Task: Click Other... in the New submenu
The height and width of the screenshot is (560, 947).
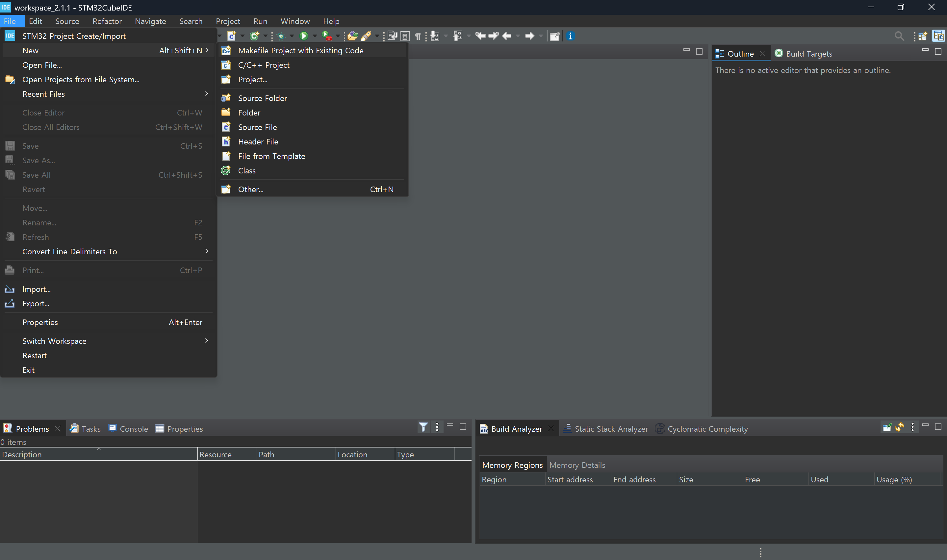Action: tap(312, 189)
